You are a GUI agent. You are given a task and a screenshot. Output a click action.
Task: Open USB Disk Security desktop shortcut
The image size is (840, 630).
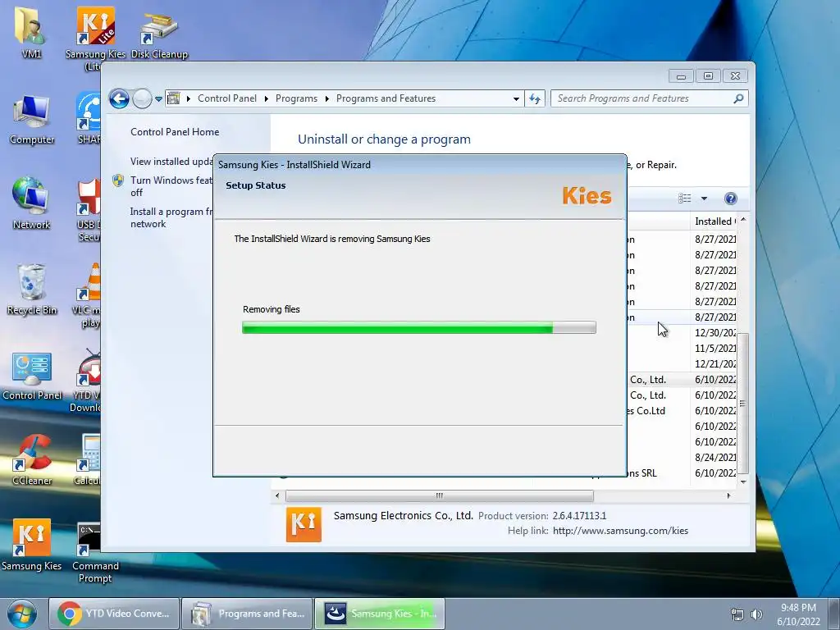(89, 210)
